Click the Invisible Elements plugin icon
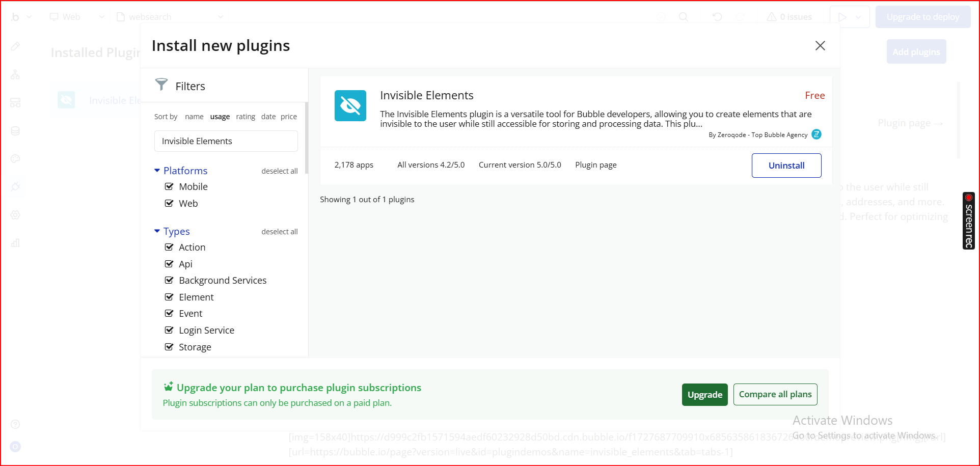 350,105
